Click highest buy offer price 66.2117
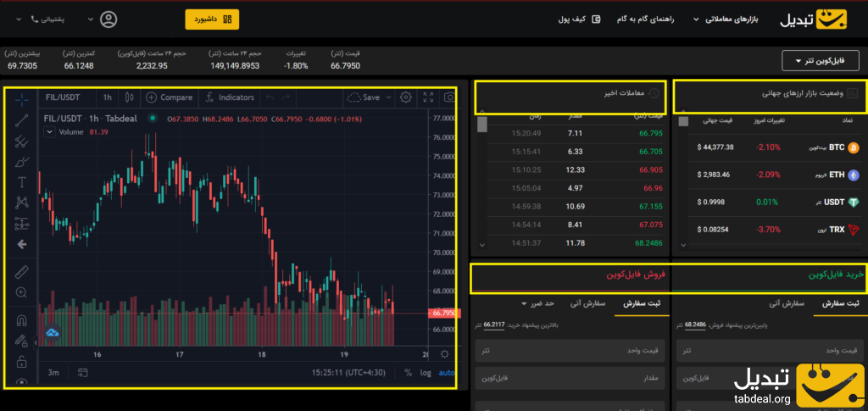 click(494, 325)
